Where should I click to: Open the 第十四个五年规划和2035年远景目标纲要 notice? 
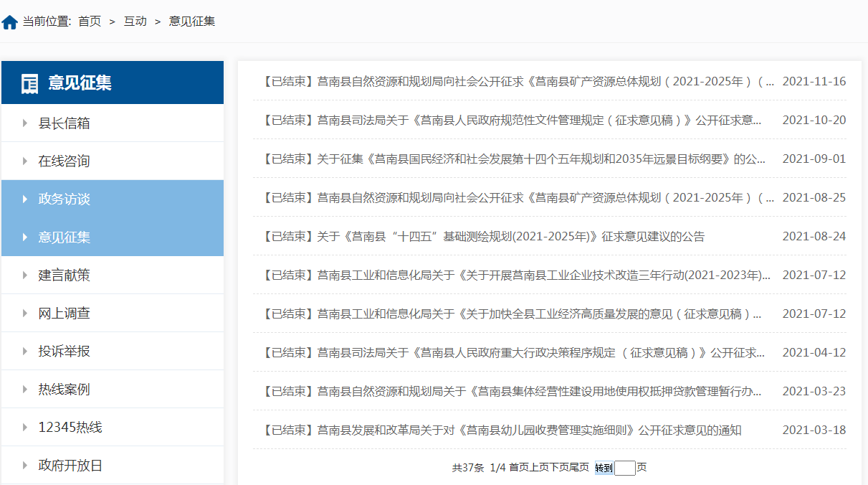(x=514, y=159)
